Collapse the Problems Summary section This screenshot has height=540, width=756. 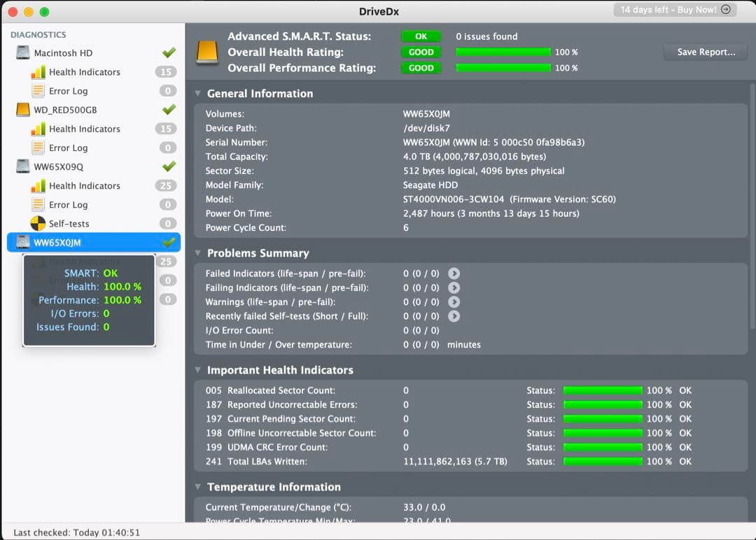[x=197, y=253]
